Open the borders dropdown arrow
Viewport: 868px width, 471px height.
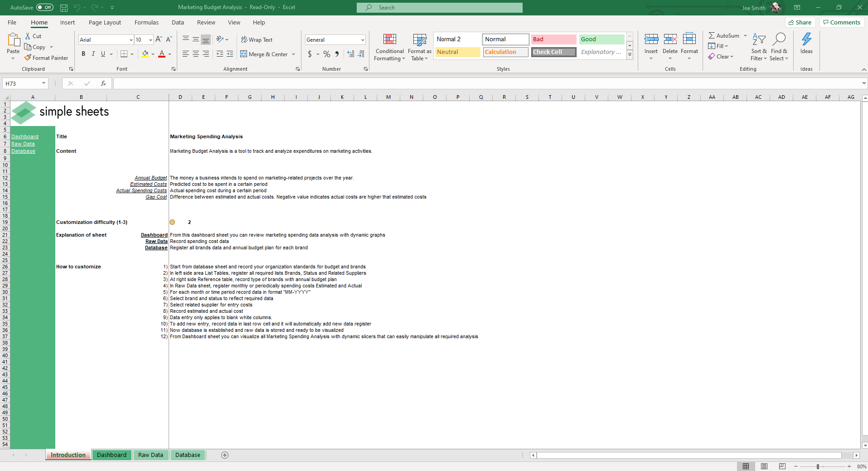pyautogui.click(x=132, y=54)
